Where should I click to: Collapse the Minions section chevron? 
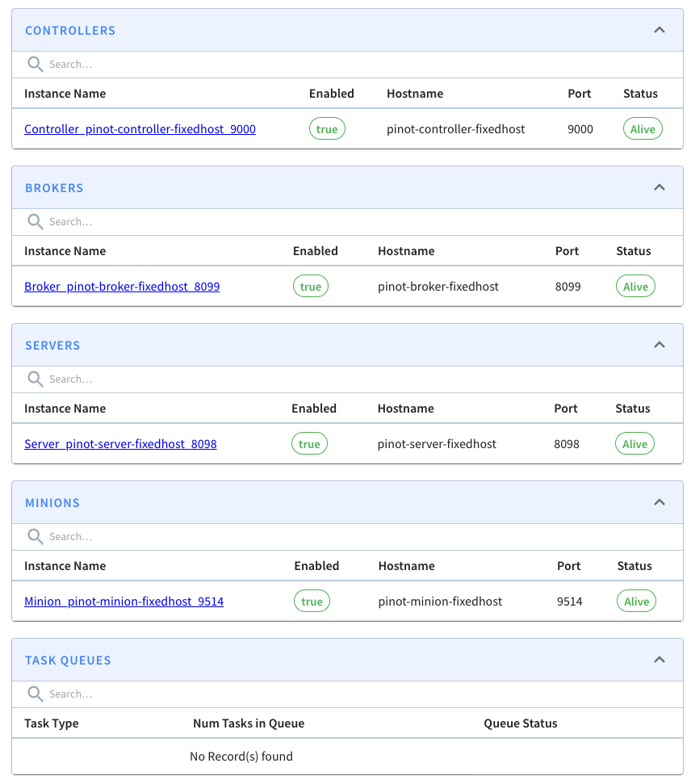[x=659, y=502]
